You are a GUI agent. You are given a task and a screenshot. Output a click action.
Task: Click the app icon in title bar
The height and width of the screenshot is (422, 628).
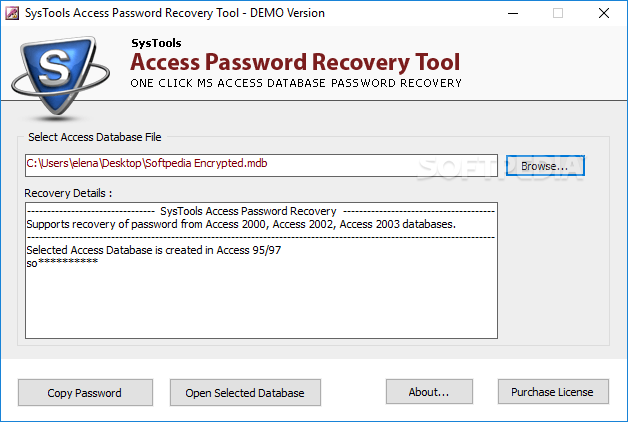click(12, 13)
